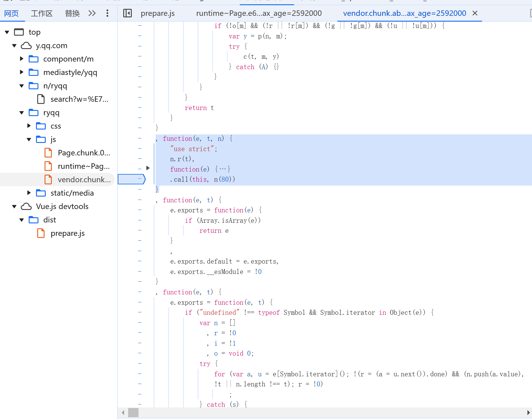The image size is (532, 419).
Task: Open Page.chunk.0... in the file tree
Action: click(x=84, y=153)
